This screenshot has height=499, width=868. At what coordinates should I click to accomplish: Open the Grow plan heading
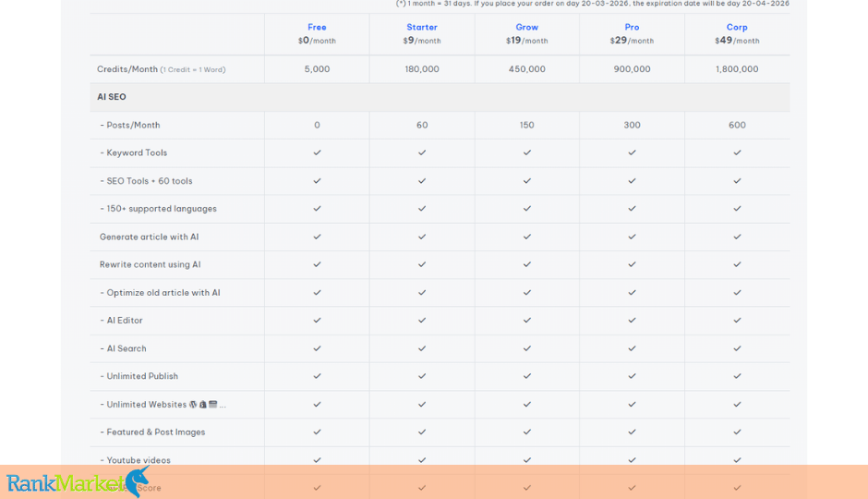527,27
